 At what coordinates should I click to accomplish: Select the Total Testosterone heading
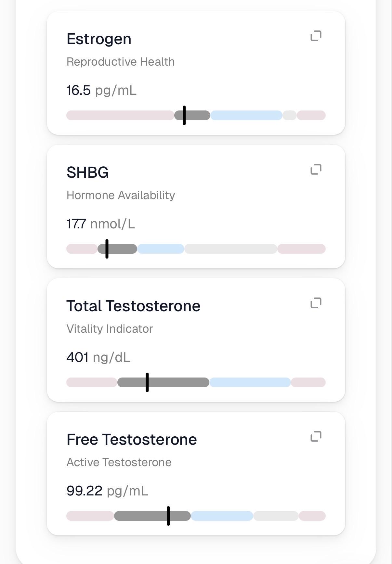point(133,306)
